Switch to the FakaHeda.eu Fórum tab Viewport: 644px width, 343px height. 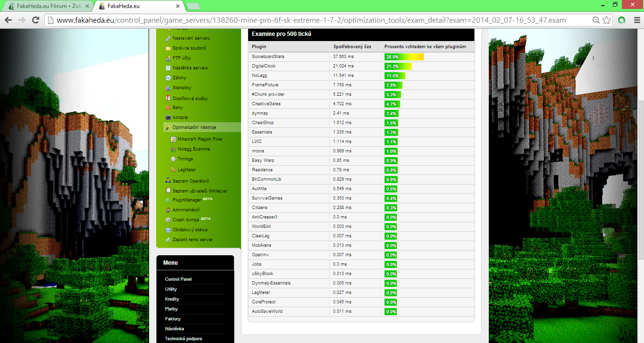pyautogui.click(x=46, y=7)
